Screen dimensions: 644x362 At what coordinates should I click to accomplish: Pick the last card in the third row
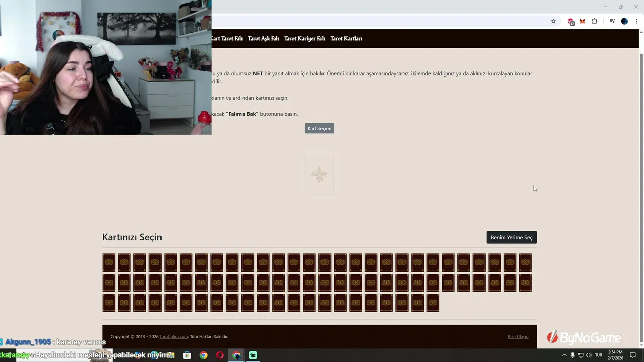pyautogui.click(x=433, y=303)
